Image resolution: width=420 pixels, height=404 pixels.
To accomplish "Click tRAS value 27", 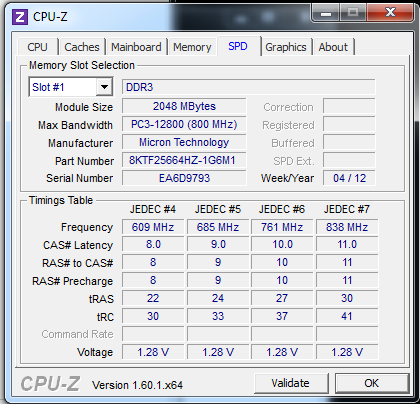I will coord(282,298).
